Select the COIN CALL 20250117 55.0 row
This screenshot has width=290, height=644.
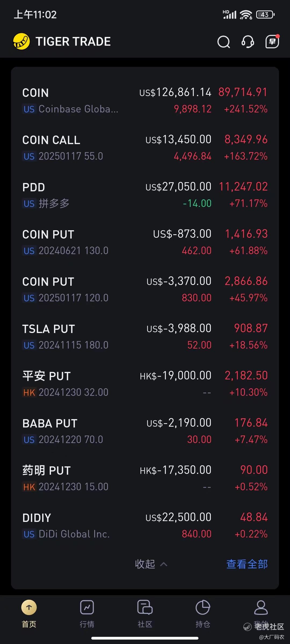[145, 148]
